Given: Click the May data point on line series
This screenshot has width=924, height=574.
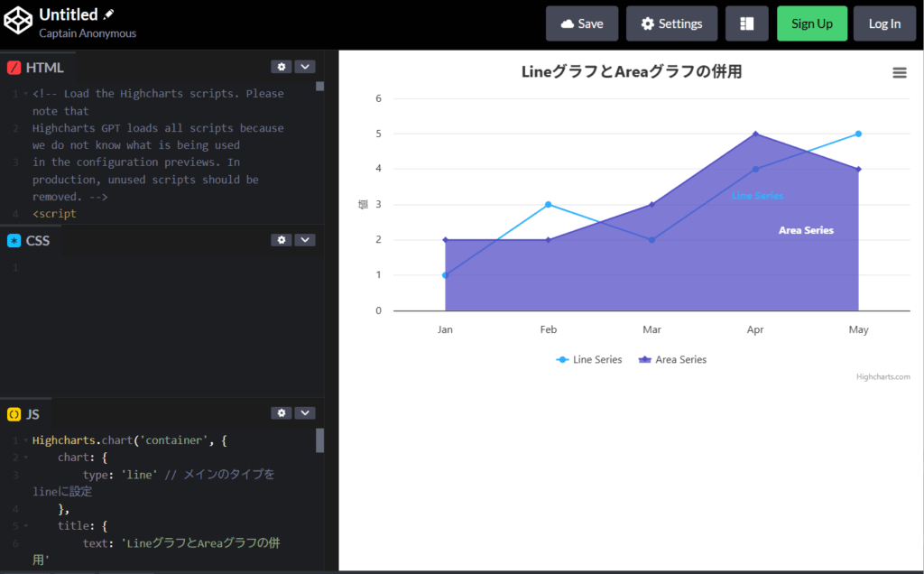Looking at the screenshot, I should 858,134.
